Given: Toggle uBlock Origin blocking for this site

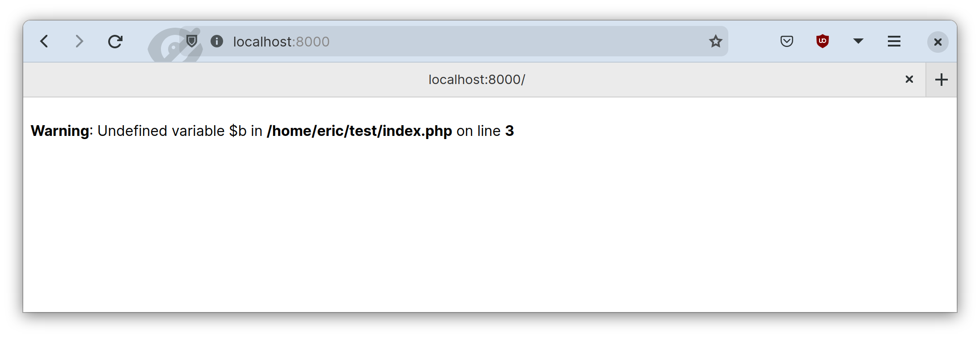Looking at the screenshot, I should [822, 41].
